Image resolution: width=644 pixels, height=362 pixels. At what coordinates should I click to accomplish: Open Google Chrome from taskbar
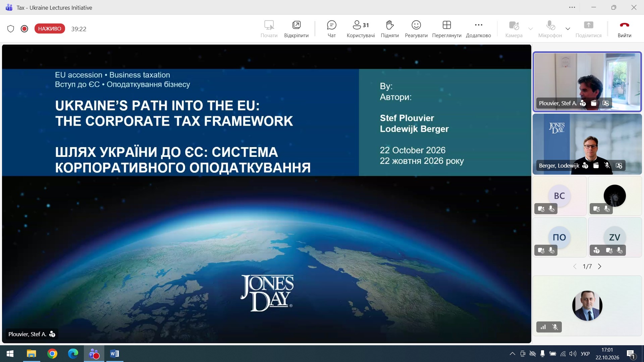(52, 354)
